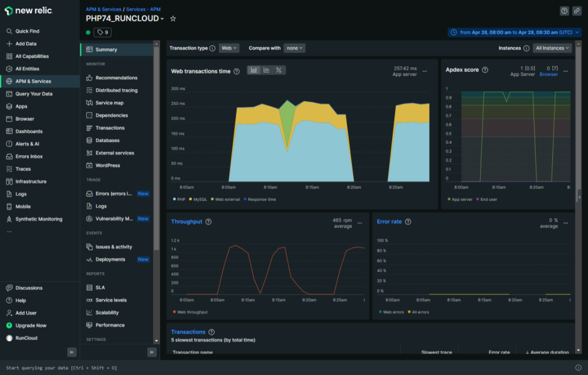Screen dimensions: 588x375
Task: Open Throughput chart title link
Action: 187,222
